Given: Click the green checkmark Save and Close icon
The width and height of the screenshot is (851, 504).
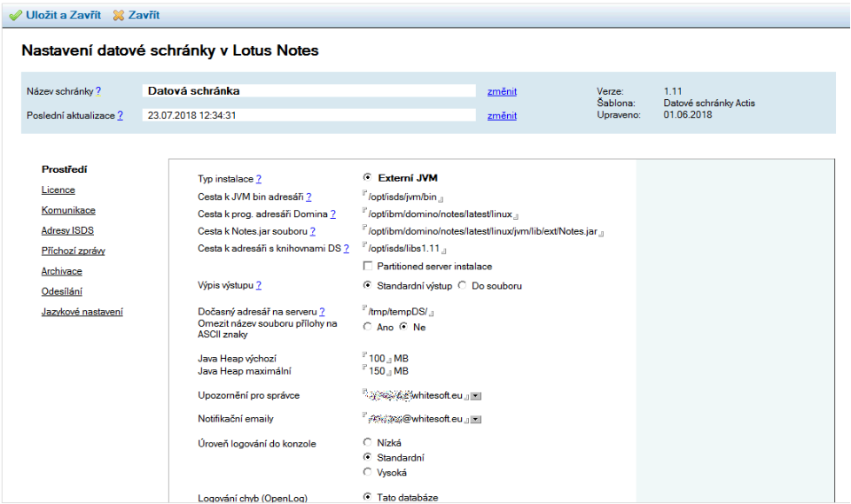Looking at the screenshot, I should [x=15, y=16].
